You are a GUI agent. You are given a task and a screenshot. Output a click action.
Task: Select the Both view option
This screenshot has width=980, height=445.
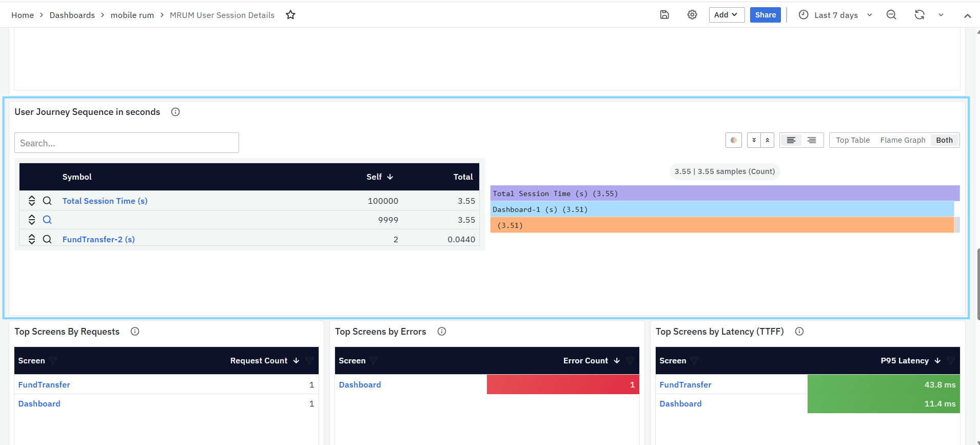pos(944,140)
